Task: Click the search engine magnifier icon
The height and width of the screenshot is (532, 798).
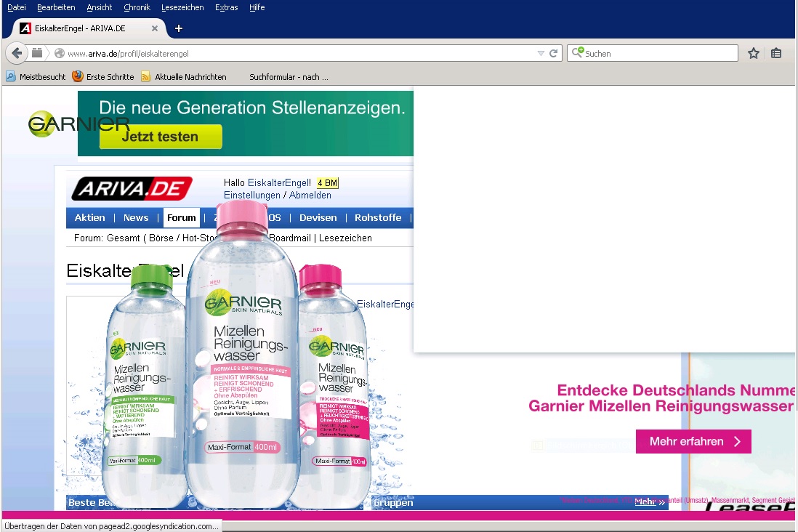Action: (x=577, y=52)
